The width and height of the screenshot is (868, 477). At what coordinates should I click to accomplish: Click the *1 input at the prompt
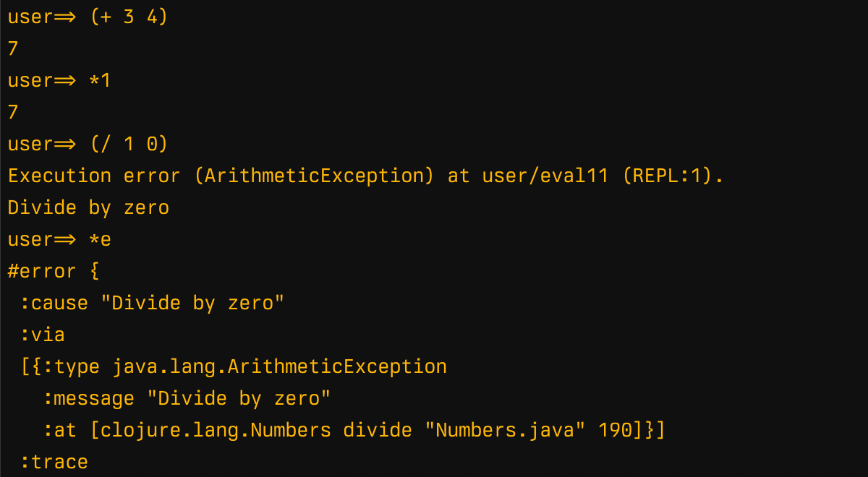coord(100,80)
